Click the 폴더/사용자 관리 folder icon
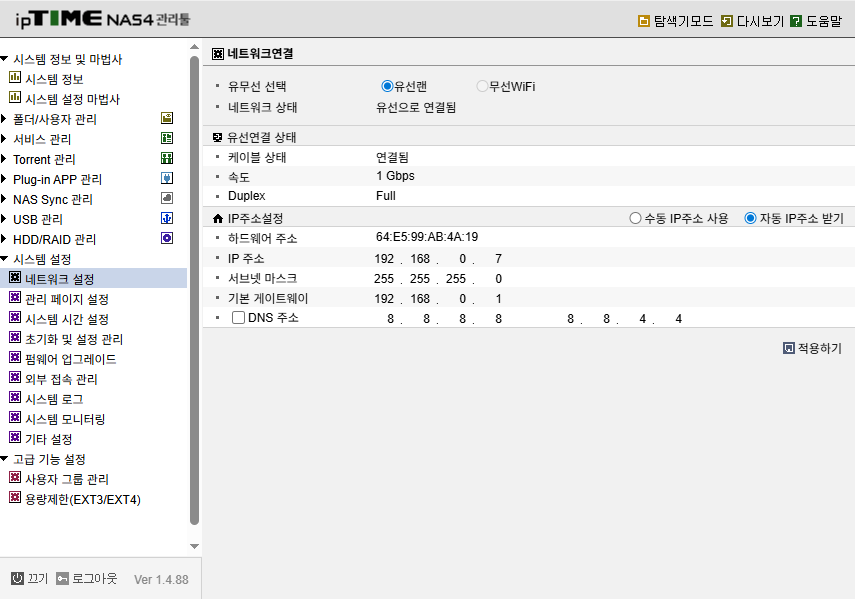855x599 pixels. pos(167,118)
